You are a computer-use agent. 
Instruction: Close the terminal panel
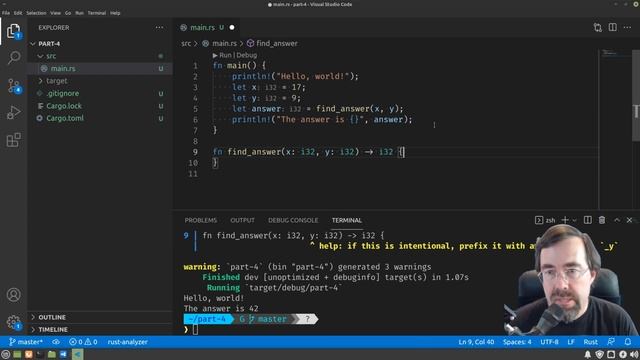click(x=629, y=220)
